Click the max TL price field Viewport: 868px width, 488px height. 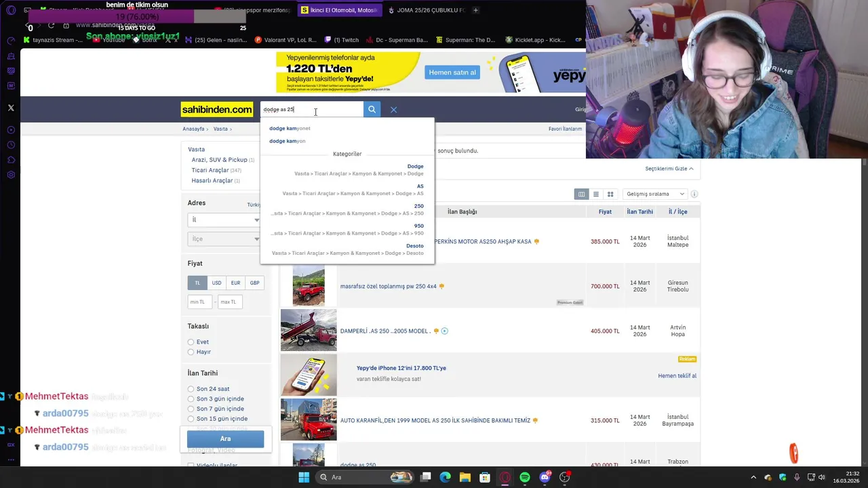click(230, 302)
